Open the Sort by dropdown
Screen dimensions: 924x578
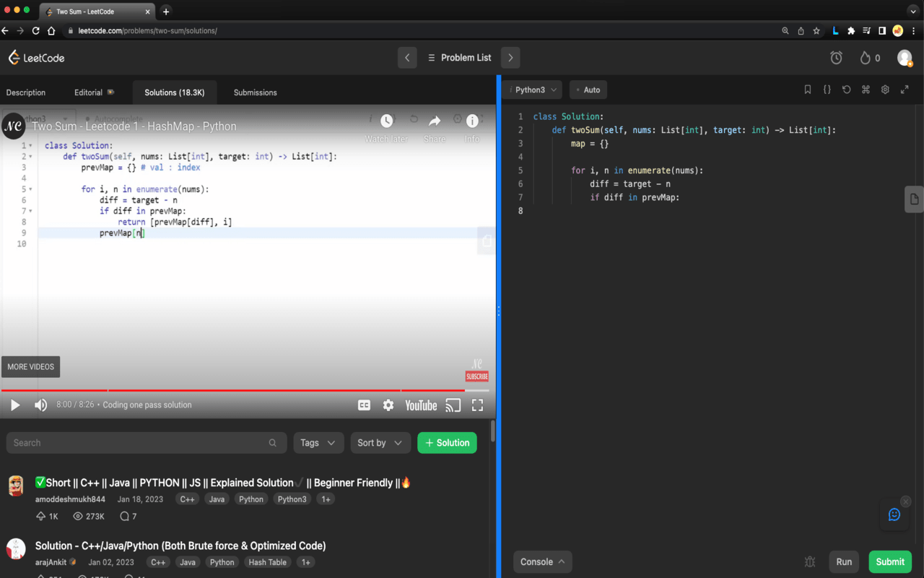[x=380, y=443]
